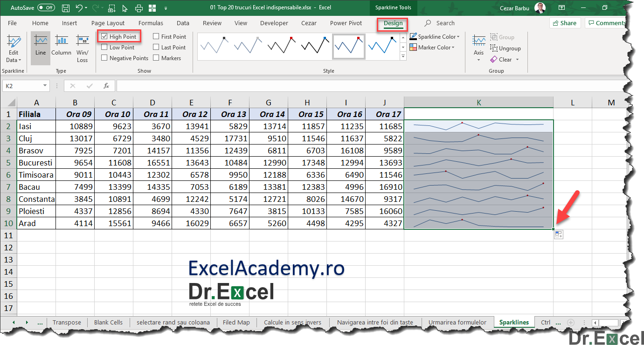This screenshot has height=345, width=644.
Task: Open the Power Pivot tab
Action: (346, 23)
